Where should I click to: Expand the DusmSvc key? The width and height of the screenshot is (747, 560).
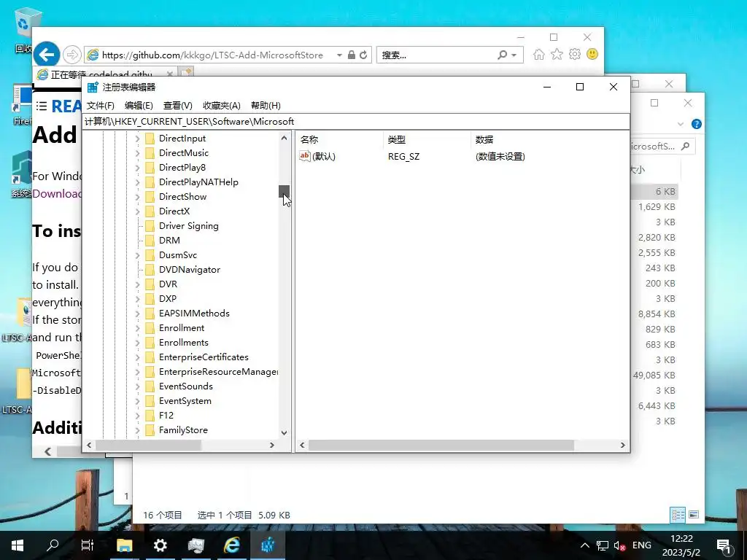[x=138, y=255]
